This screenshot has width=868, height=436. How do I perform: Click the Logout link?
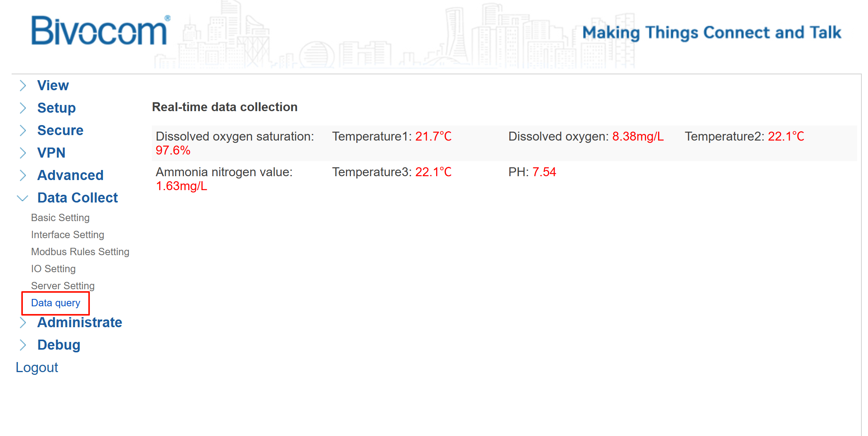coord(37,367)
